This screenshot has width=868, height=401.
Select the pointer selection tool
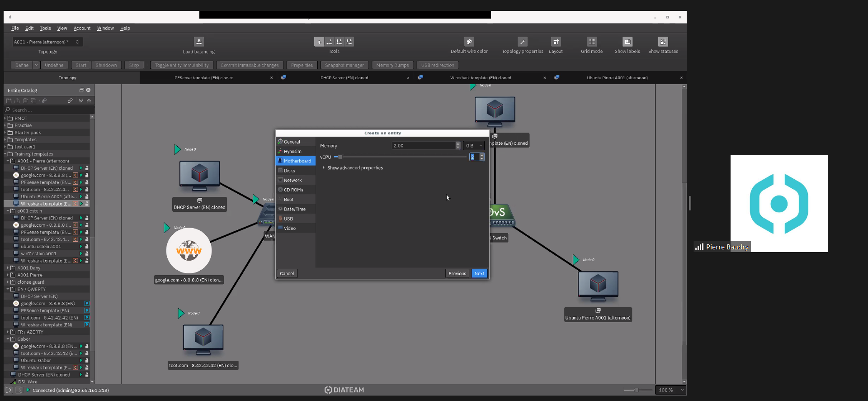pyautogui.click(x=319, y=42)
